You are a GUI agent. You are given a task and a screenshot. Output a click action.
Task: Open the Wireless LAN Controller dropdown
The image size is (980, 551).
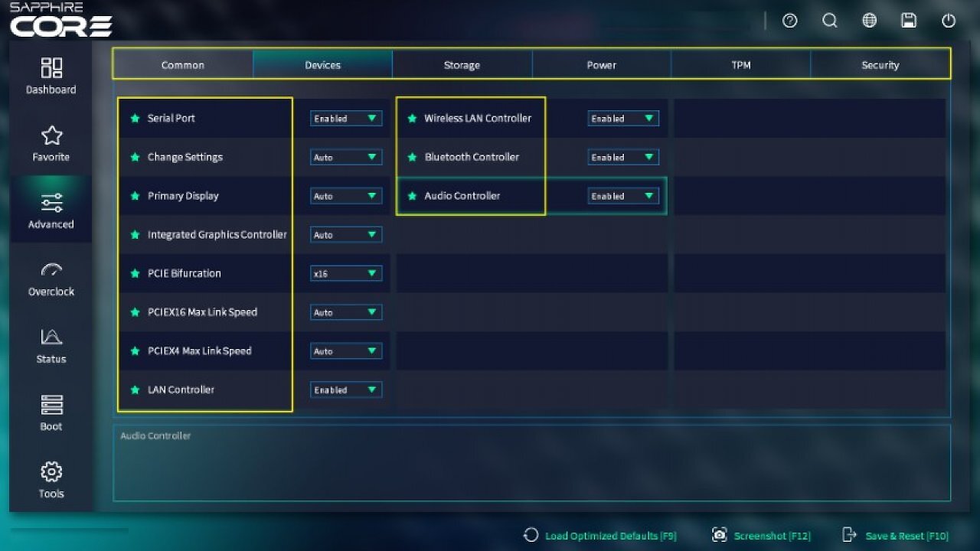click(x=623, y=119)
